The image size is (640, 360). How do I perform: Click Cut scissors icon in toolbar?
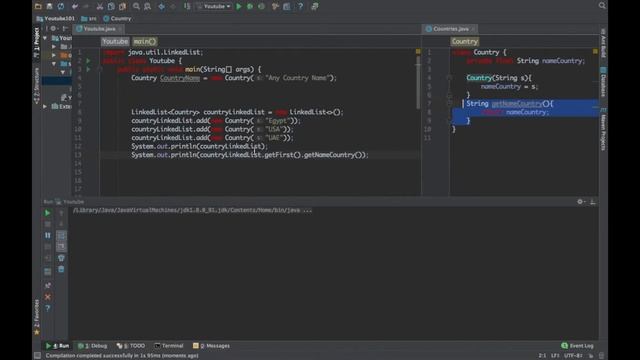click(x=100, y=6)
